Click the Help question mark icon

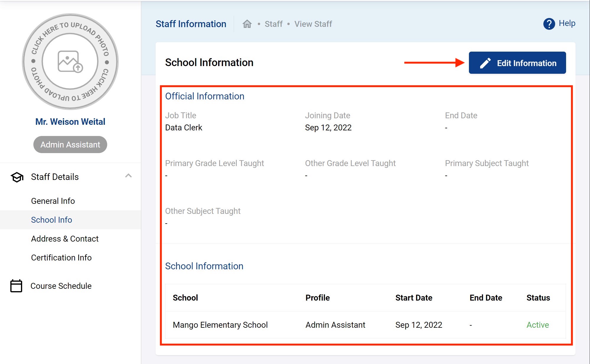point(549,24)
